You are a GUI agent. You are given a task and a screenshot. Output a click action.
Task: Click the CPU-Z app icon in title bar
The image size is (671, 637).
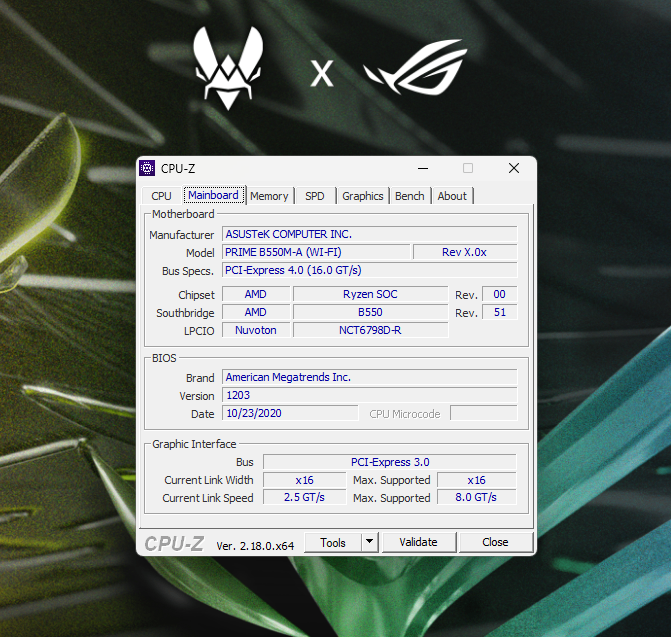coord(148,168)
